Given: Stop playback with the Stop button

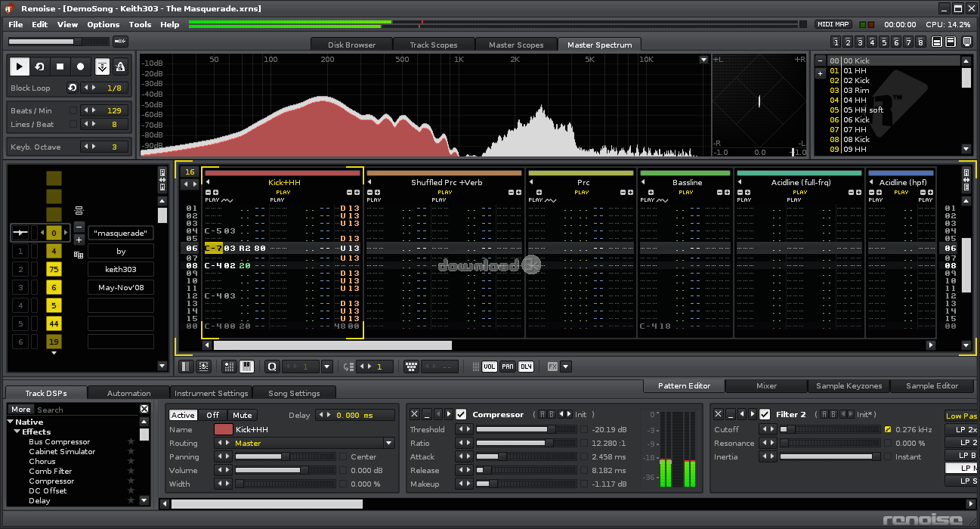Looking at the screenshot, I should (x=60, y=67).
